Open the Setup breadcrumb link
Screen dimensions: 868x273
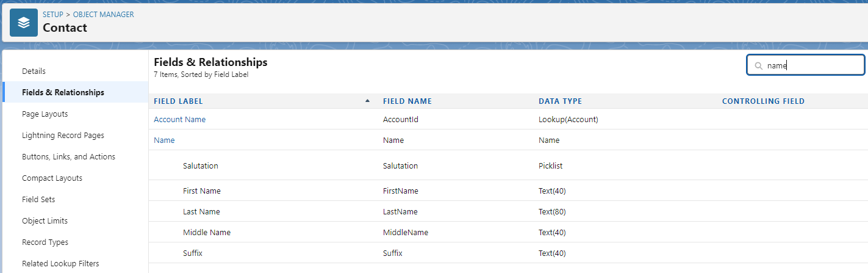(x=52, y=14)
